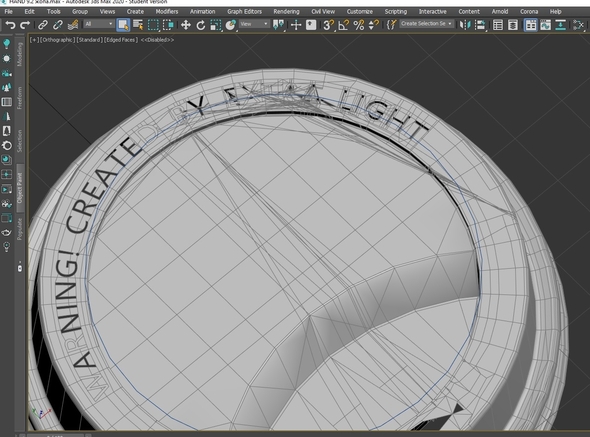Screen dimensions: 590x437
Task: Open the Rendering menu
Action: (x=286, y=12)
